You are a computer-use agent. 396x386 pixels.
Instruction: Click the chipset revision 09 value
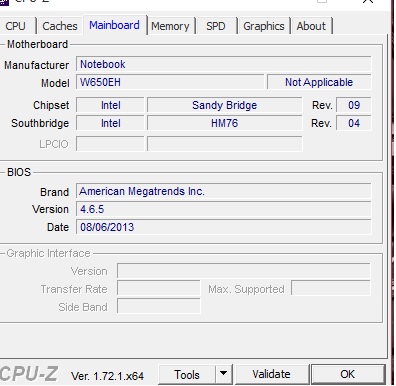(x=354, y=105)
